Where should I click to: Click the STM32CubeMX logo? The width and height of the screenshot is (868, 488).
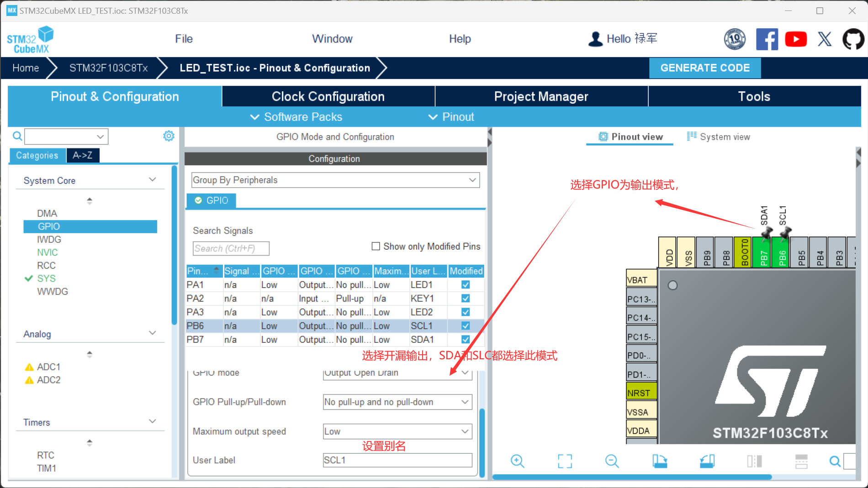click(30, 40)
